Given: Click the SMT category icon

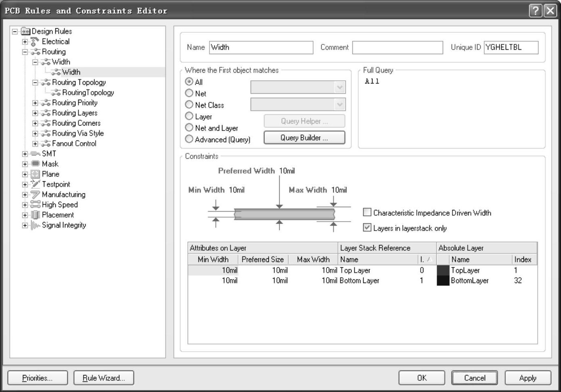Looking at the screenshot, I should tap(36, 153).
